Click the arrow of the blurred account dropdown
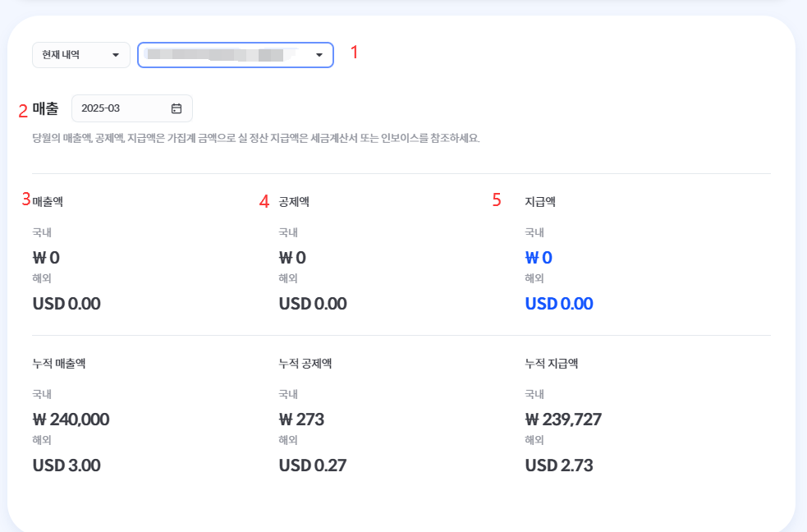The image size is (807, 532). click(x=319, y=55)
